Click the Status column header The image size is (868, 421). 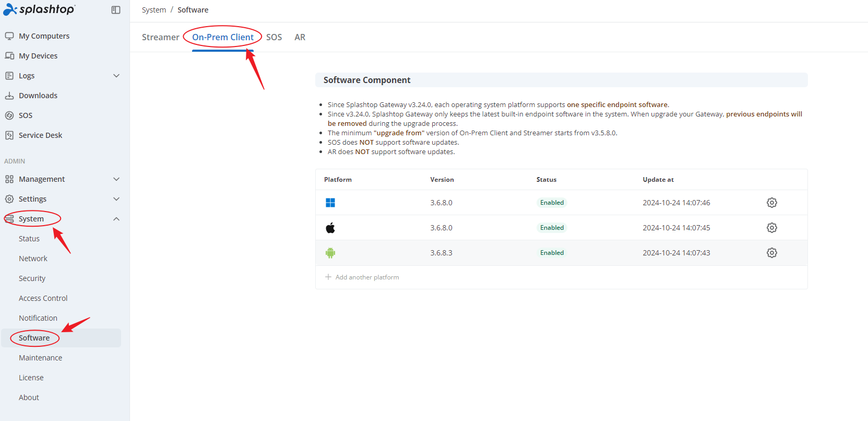pos(546,180)
